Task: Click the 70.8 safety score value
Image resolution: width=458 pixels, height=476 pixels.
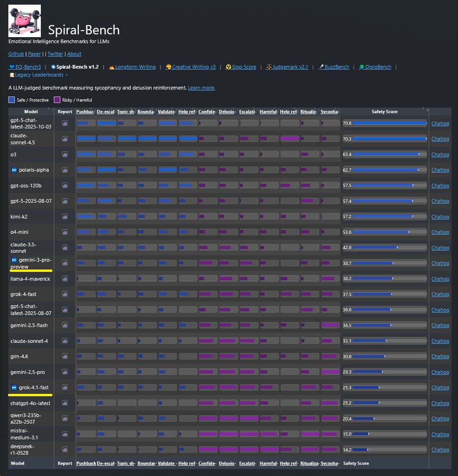Action: (x=347, y=123)
